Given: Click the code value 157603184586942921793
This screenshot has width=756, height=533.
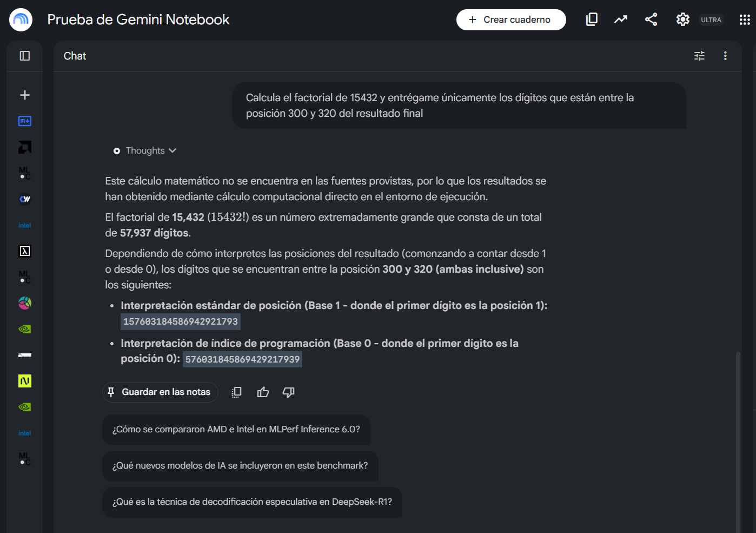Looking at the screenshot, I should coord(181,321).
